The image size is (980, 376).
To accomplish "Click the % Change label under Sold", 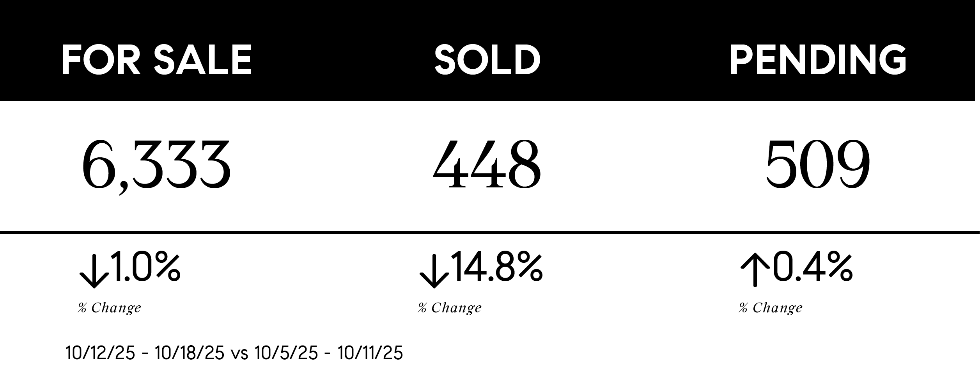I will coord(450,308).
